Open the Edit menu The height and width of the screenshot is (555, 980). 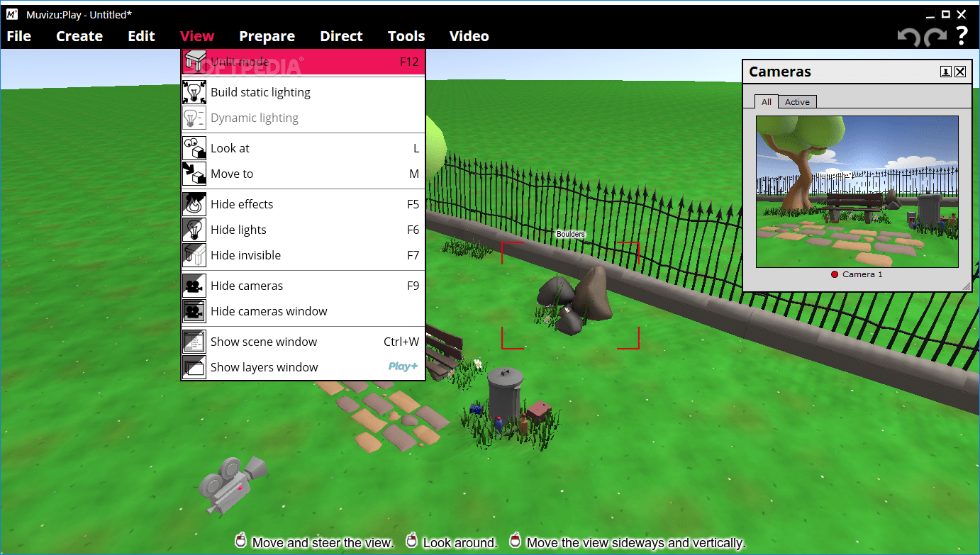coord(141,36)
